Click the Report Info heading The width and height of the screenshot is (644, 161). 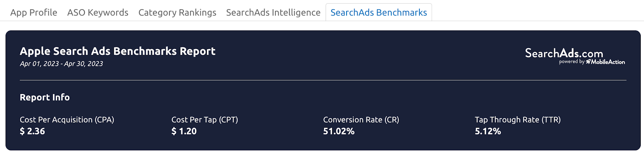pos(45,97)
